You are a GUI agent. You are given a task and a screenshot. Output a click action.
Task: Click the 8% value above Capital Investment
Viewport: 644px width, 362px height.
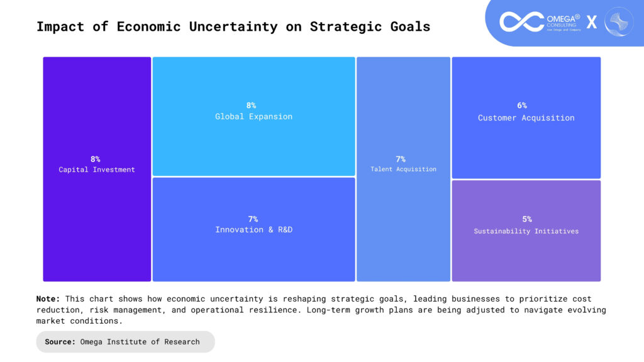[95, 159]
